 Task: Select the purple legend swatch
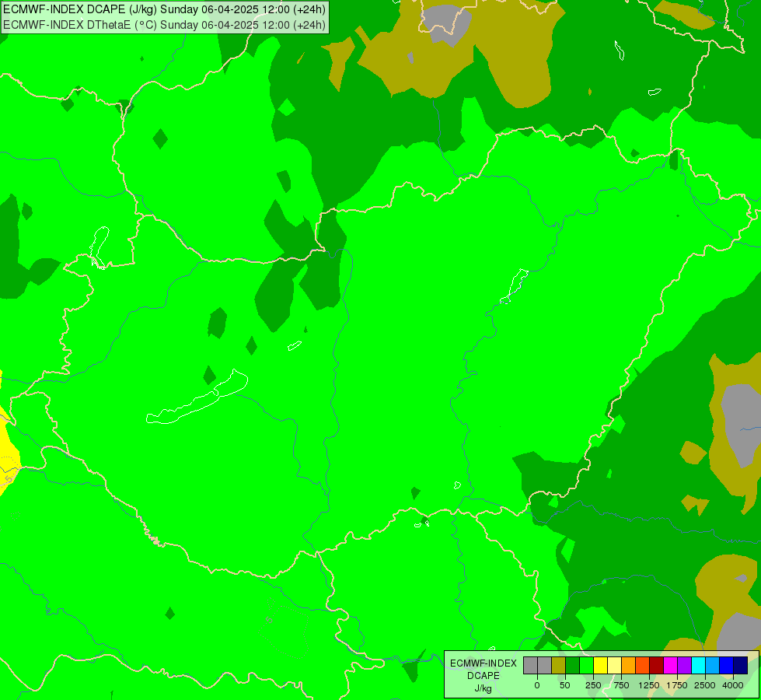(x=685, y=666)
